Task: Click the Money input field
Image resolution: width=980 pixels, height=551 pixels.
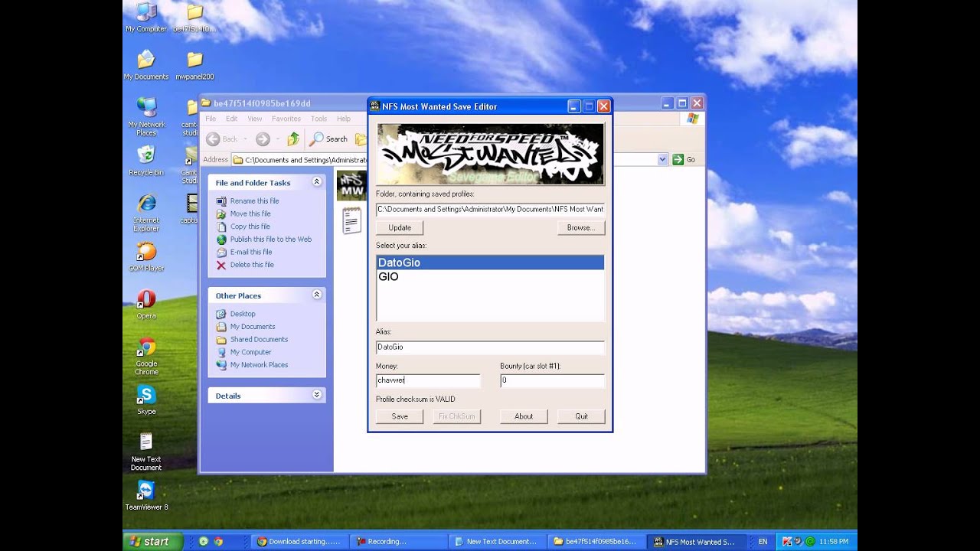Action: coord(428,380)
